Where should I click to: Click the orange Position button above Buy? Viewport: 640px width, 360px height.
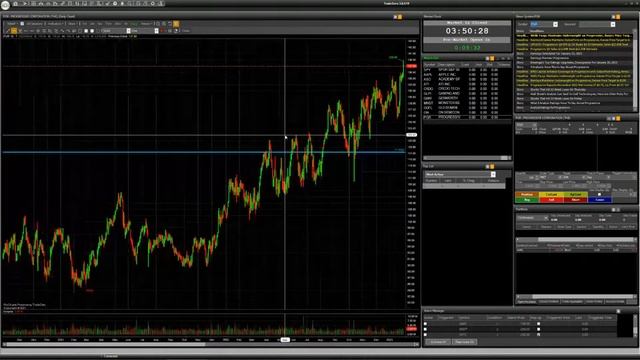coord(527,194)
